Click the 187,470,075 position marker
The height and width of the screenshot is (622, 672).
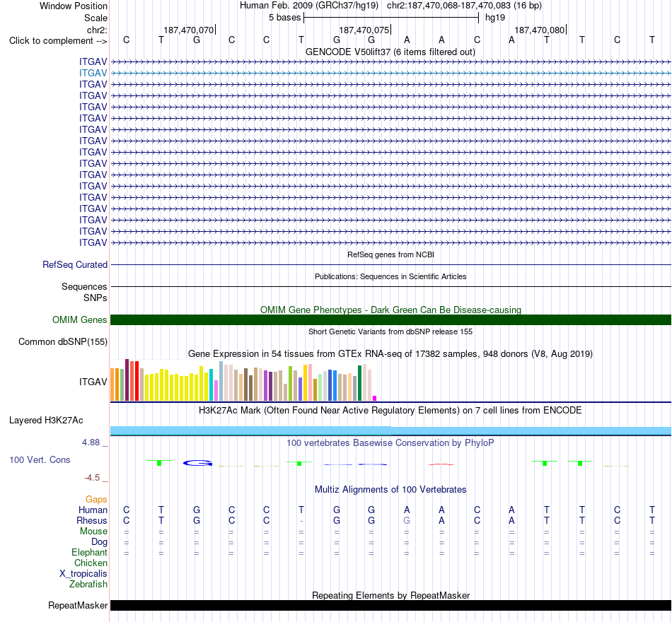tap(364, 30)
